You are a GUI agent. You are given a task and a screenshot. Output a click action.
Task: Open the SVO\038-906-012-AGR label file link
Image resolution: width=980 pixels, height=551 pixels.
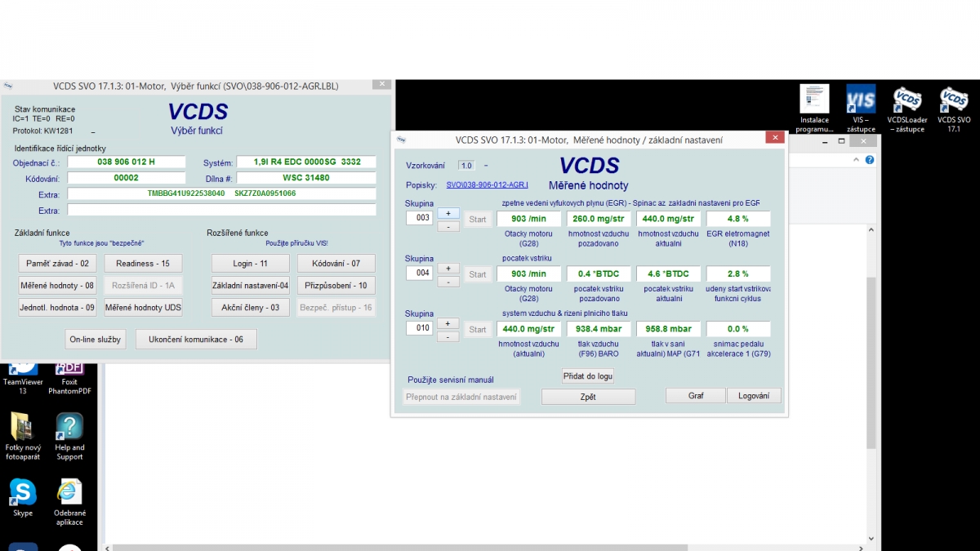487,185
